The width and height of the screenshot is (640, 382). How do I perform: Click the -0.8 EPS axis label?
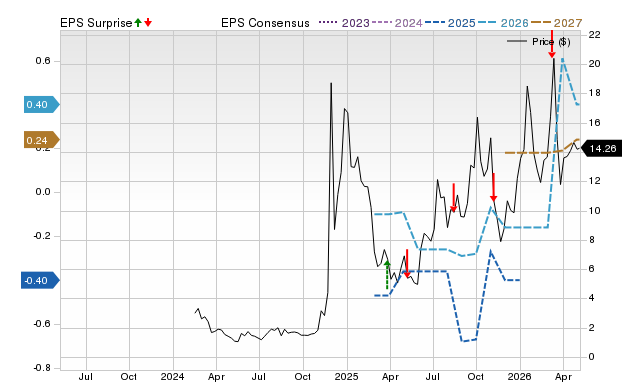pos(42,368)
